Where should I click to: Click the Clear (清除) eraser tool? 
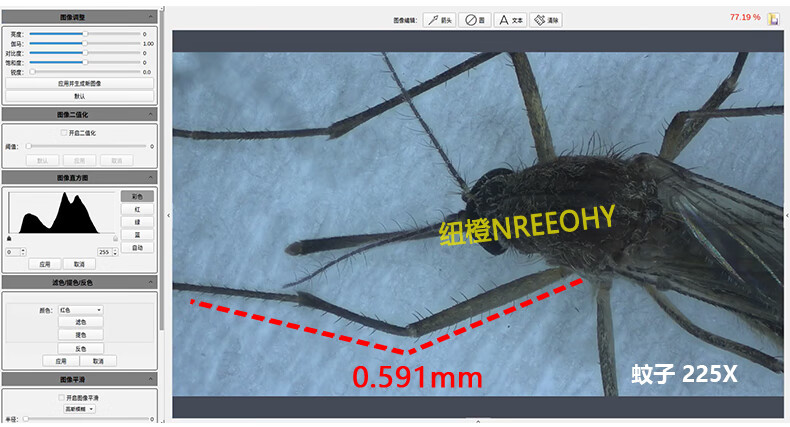click(546, 20)
